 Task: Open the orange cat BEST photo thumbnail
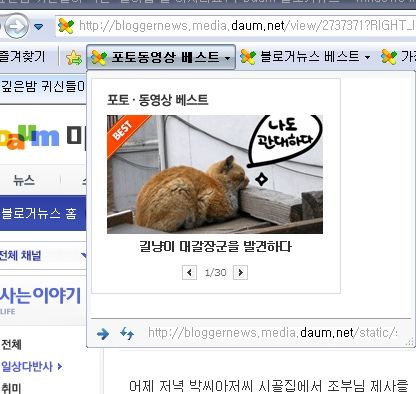[215, 174]
